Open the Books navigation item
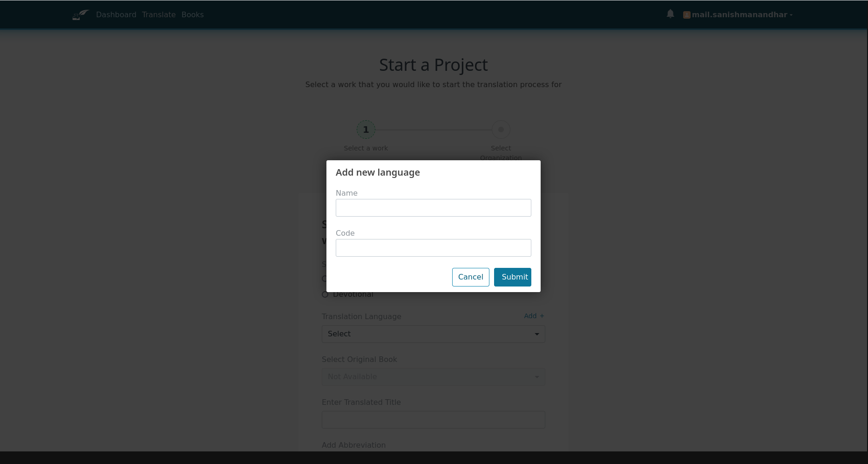 coord(192,15)
